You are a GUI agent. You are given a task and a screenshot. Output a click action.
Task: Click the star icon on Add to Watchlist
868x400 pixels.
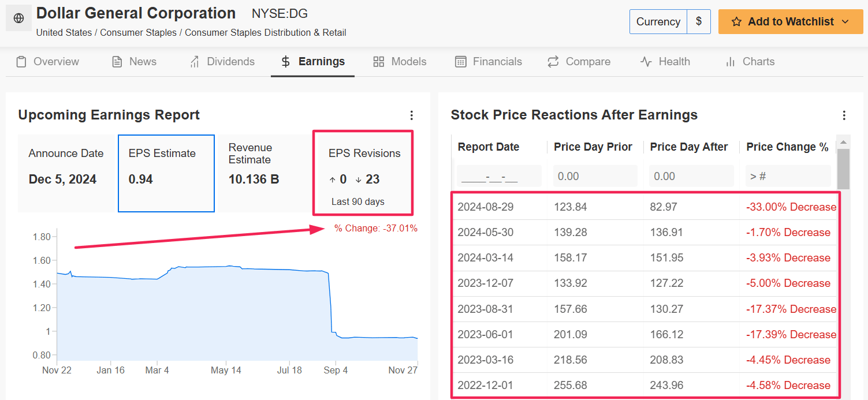[736, 22]
